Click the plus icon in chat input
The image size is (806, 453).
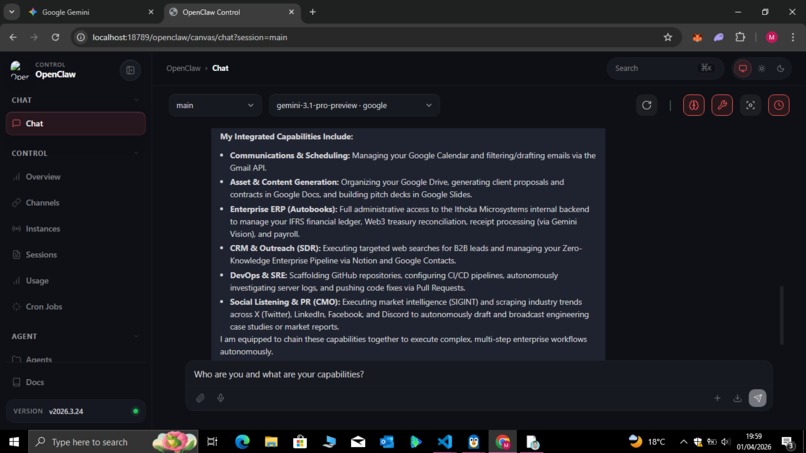point(717,398)
